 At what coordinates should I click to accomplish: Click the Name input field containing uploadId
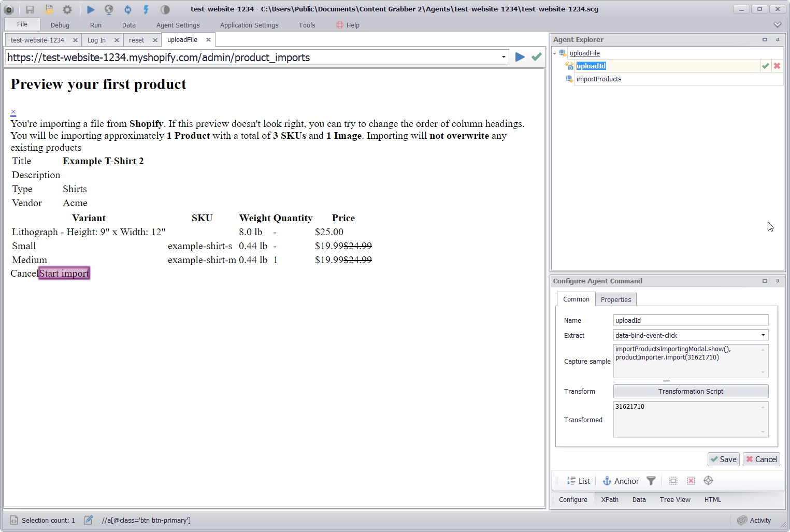[690, 320]
